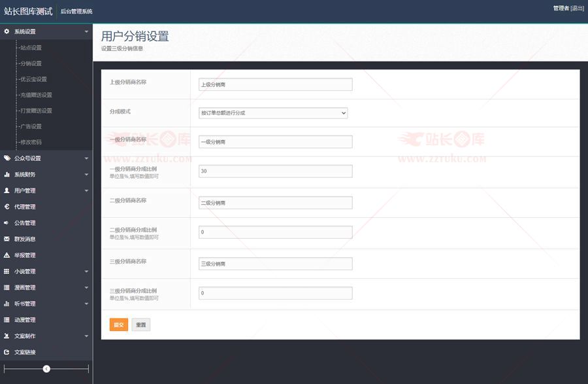Click the 一级分销商分成比例 input field

point(275,171)
